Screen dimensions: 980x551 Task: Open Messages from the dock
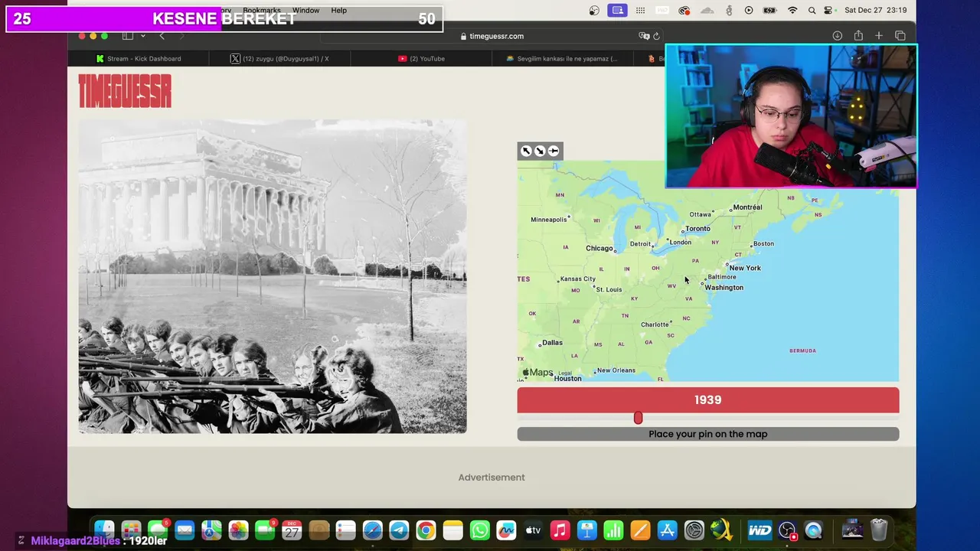coord(158,530)
